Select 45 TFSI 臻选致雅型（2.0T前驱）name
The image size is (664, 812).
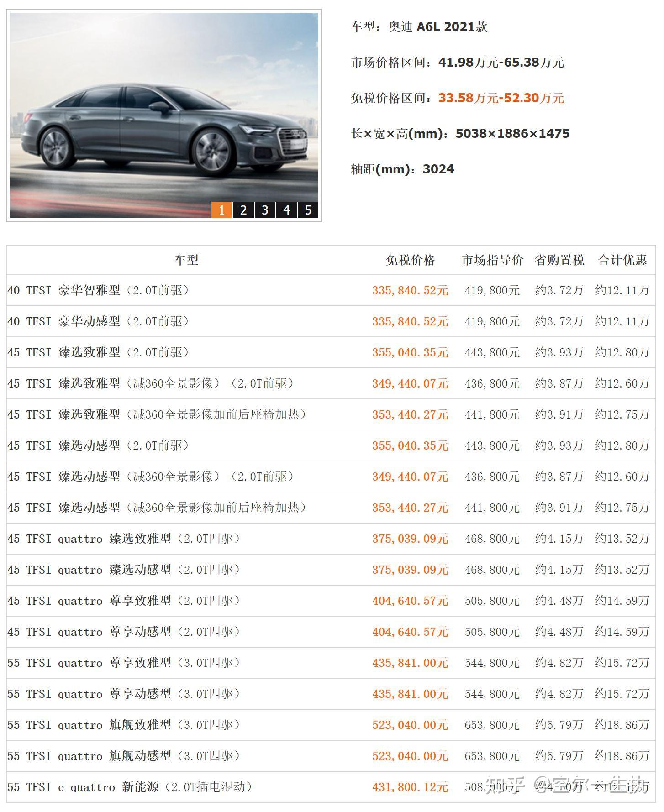[98, 352]
